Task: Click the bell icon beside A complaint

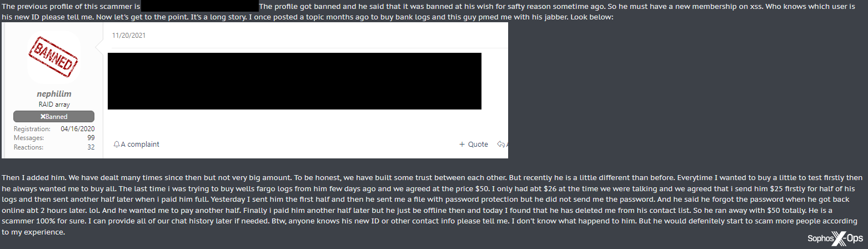Action: click(x=117, y=145)
